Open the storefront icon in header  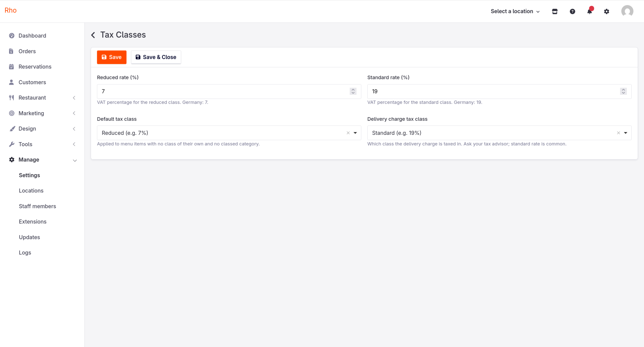(555, 11)
